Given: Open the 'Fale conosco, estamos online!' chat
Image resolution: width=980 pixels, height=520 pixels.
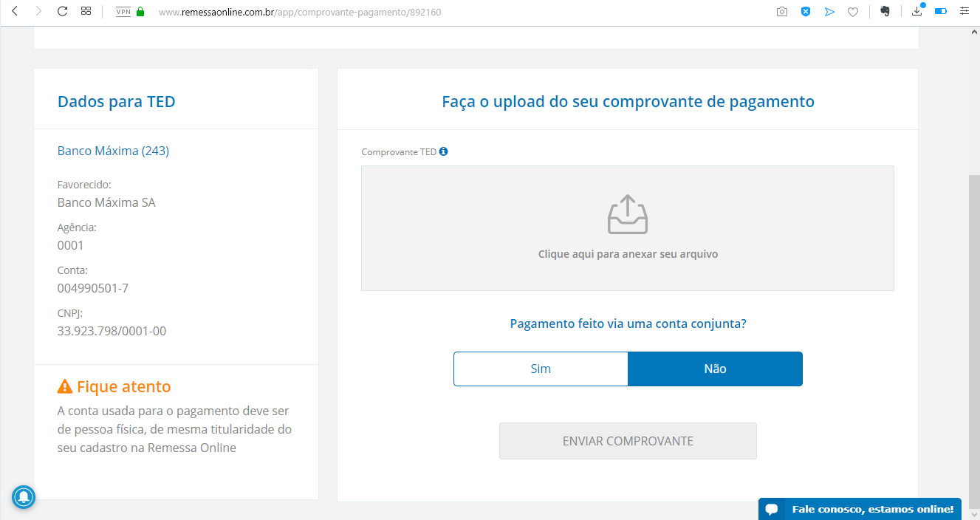Looking at the screenshot, I should 860,509.
